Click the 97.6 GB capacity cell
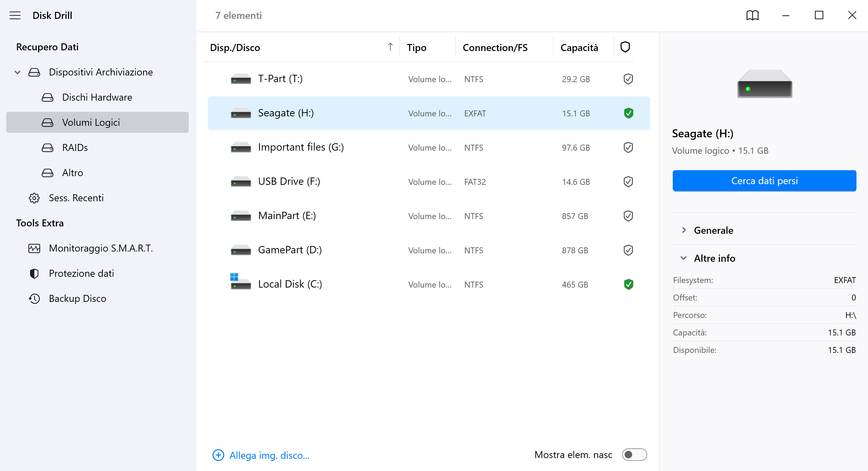The image size is (868, 471). tap(576, 148)
